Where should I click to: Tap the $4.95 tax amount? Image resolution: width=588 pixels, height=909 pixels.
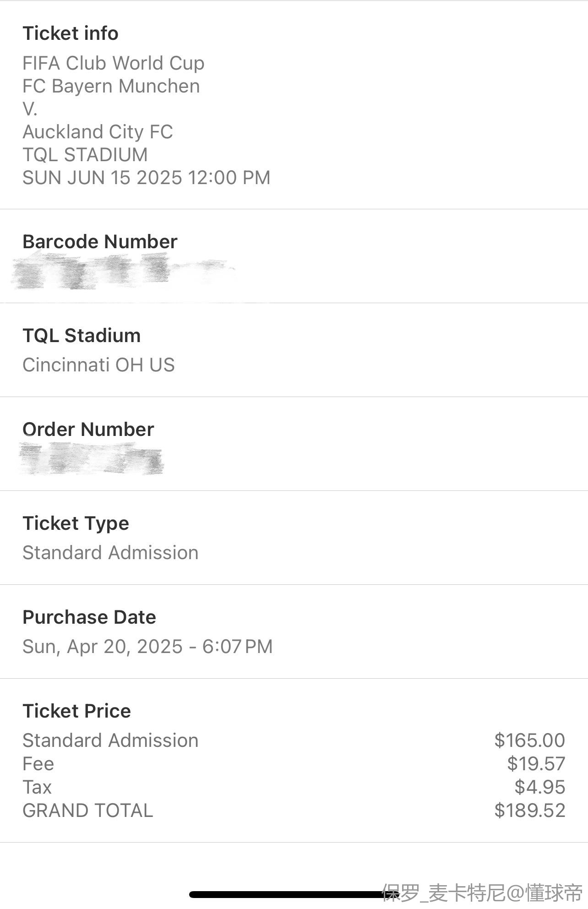pos(540,787)
